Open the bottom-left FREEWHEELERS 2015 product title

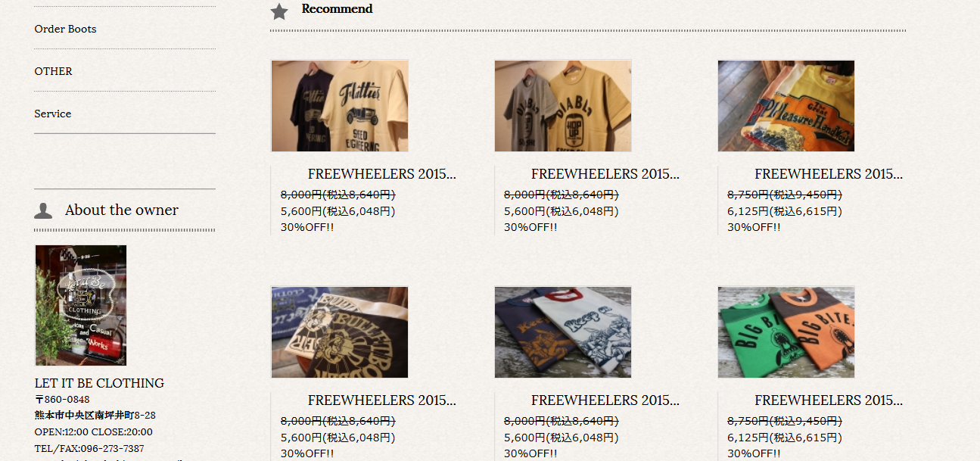pos(382,400)
